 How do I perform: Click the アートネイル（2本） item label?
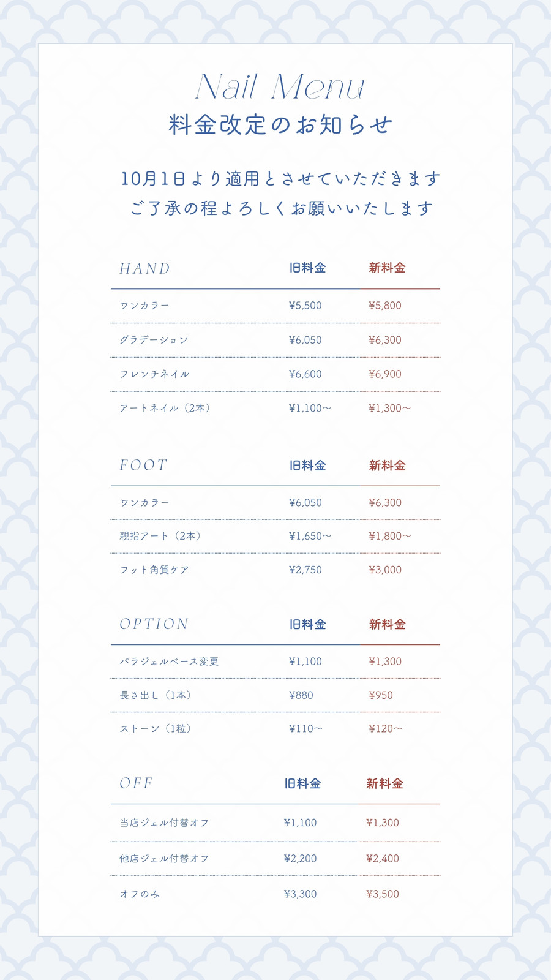point(167,408)
